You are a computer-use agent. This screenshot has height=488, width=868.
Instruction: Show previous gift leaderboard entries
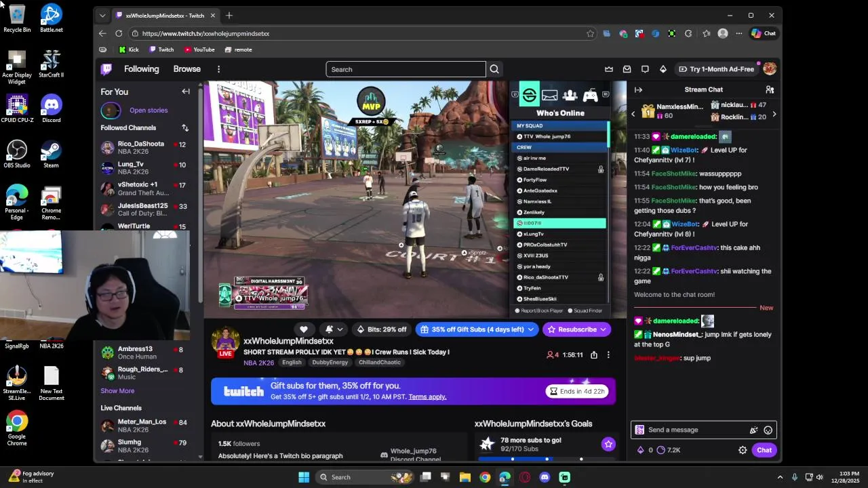pyautogui.click(x=633, y=115)
